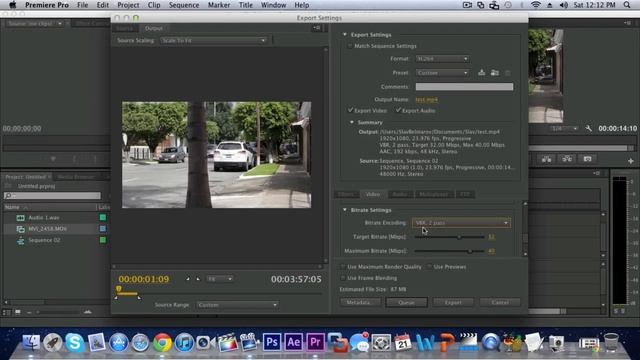Open Google Chrome from the Dock

(x=162, y=342)
